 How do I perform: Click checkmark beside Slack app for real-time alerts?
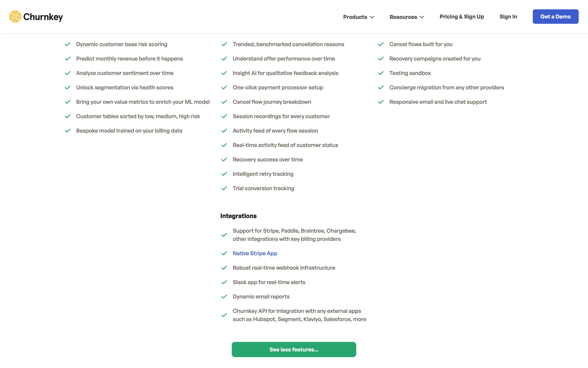[224, 282]
